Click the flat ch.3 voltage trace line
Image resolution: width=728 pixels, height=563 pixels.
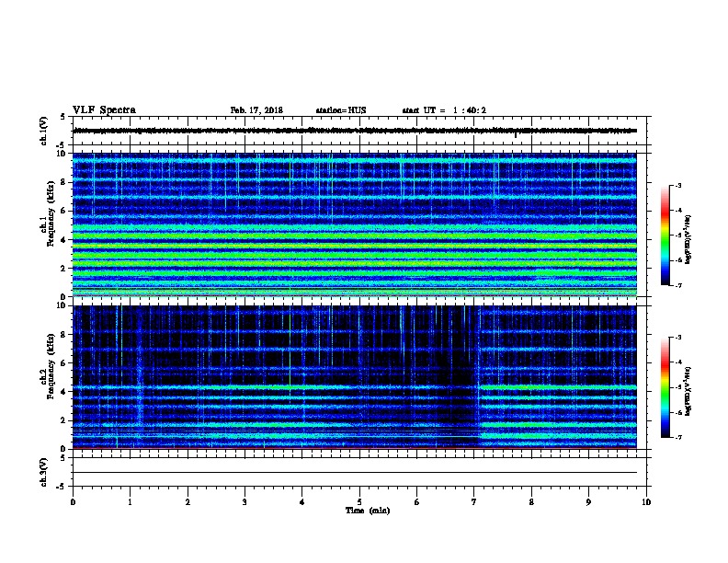[x=354, y=473]
